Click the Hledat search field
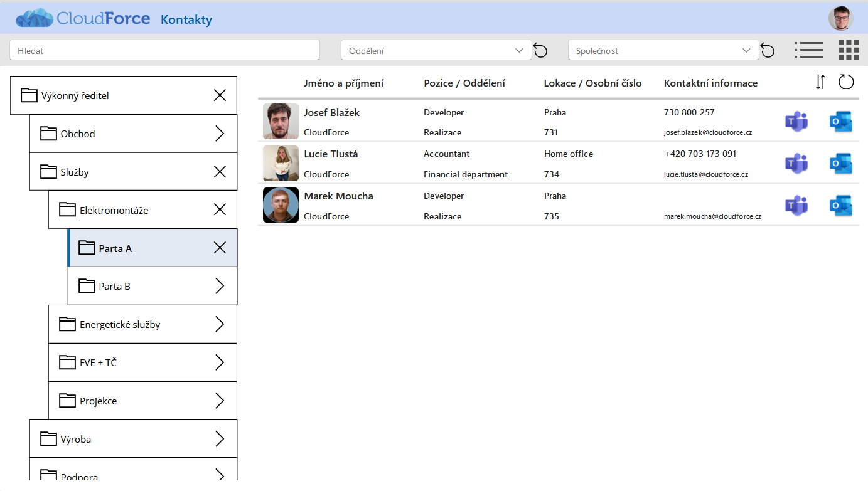Screen dimensions: 868x491 164,51
